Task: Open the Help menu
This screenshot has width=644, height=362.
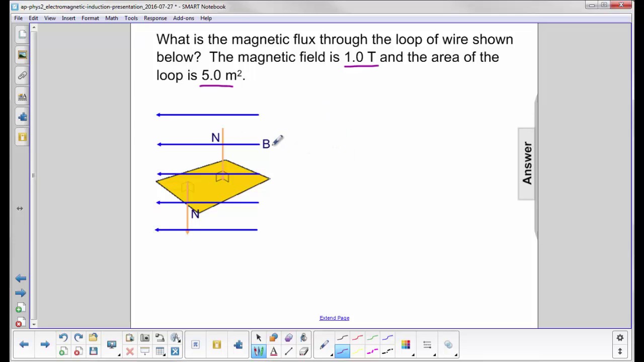Action: (x=206, y=18)
